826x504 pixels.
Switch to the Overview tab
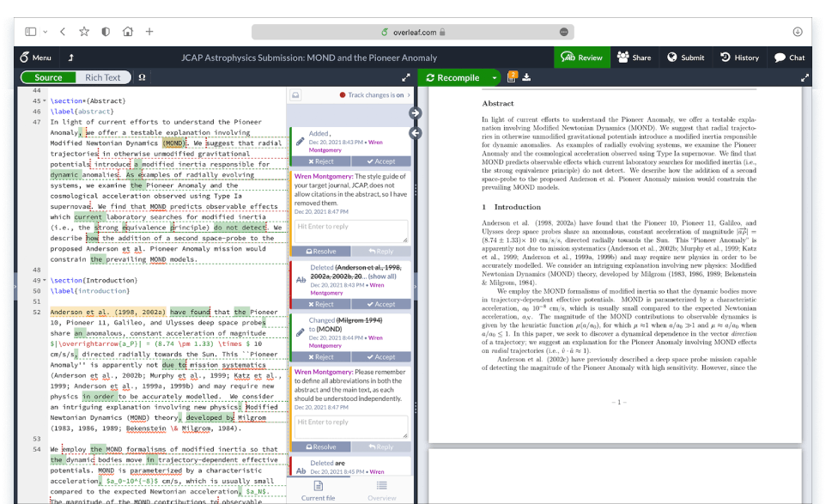click(382, 490)
